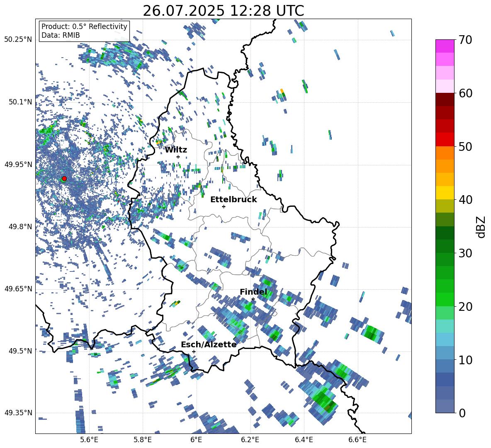Click the colorbar tick value 10
The width and height of the screenshot is (491, 448).
pos(466,360)
